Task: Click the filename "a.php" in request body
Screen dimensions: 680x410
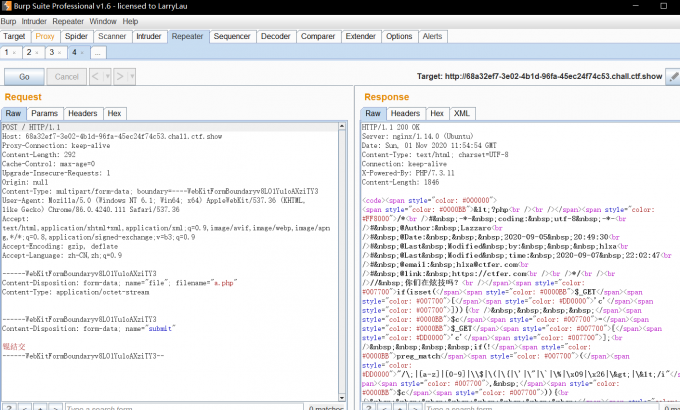Action: 224,283
